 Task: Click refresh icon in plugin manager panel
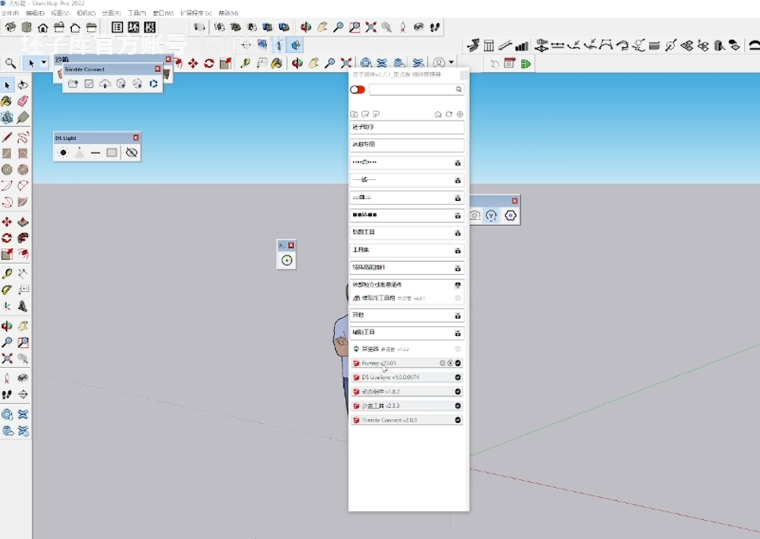(x=449, y=115)
